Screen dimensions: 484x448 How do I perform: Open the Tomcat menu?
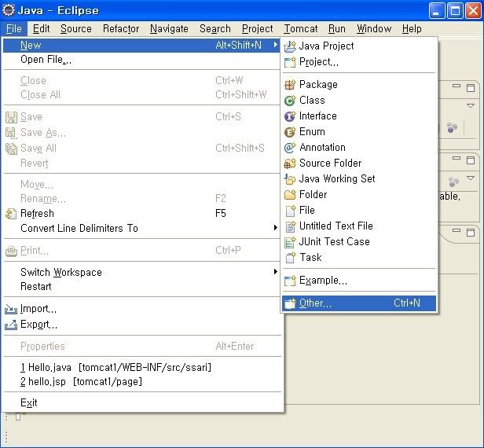coord(301,29)
